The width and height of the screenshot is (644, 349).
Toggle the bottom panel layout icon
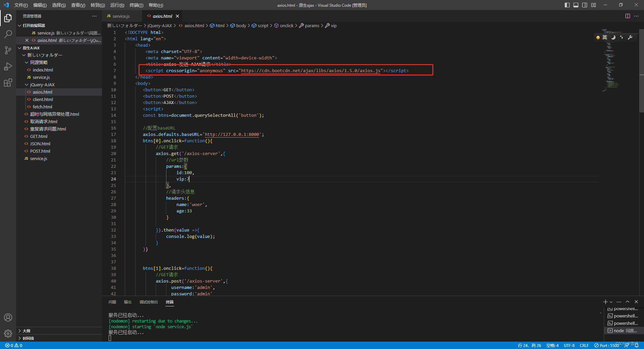click(576, 5)
